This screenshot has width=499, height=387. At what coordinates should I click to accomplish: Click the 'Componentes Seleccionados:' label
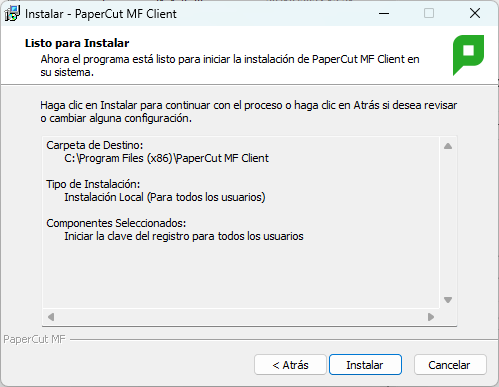pos(116,223)
